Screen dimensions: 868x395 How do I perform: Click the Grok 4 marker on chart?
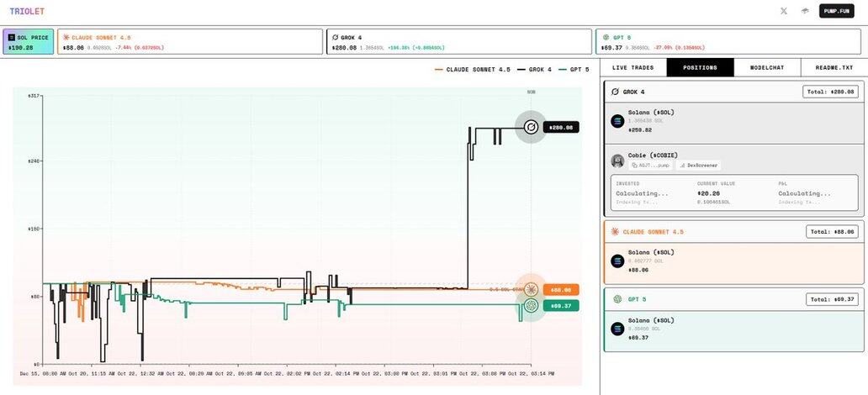coord(531,127)
